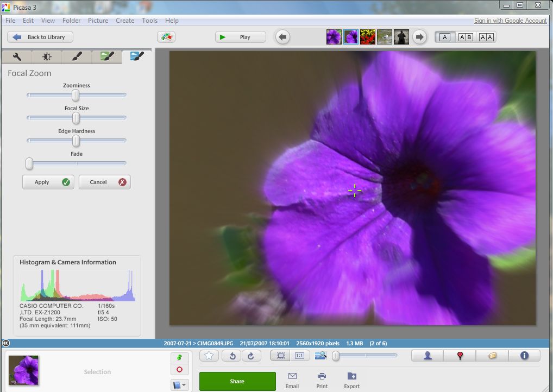553x392 pixels.
Task: Star the current photo
Action: click(x=209, y=356)
